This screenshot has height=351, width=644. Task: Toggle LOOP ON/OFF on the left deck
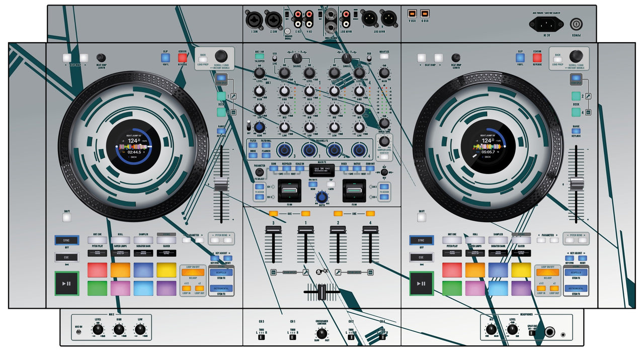tap(193, 273)
